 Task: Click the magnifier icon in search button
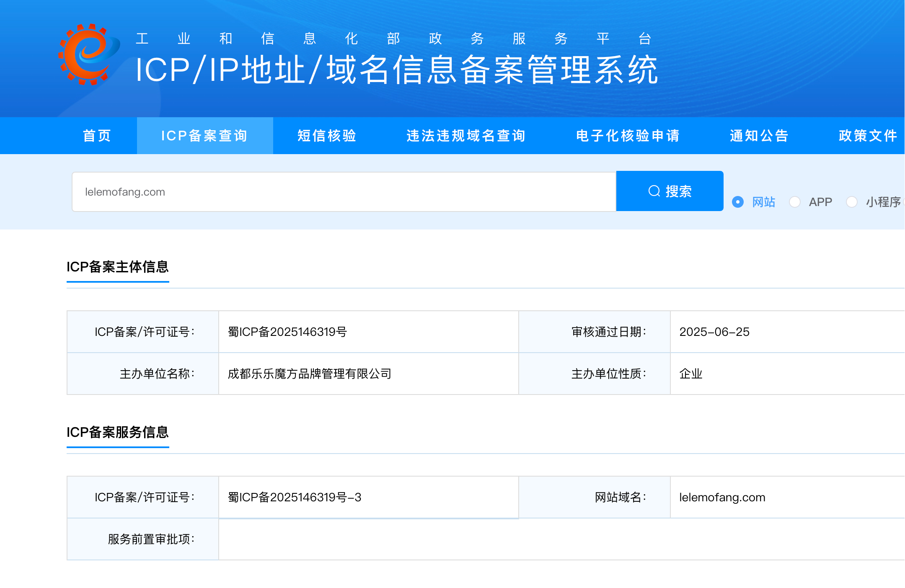pos(654,191)
